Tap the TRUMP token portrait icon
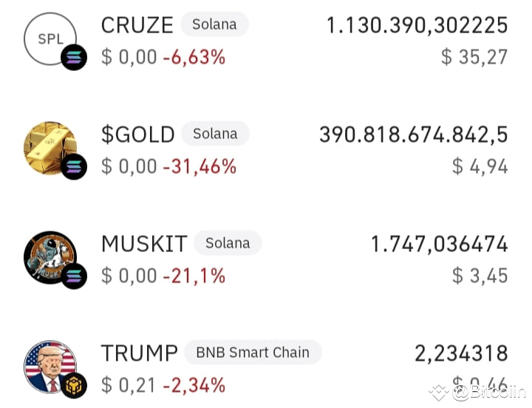Image resolution: width=532 pixels, height=408 pixels. (50, 367)
